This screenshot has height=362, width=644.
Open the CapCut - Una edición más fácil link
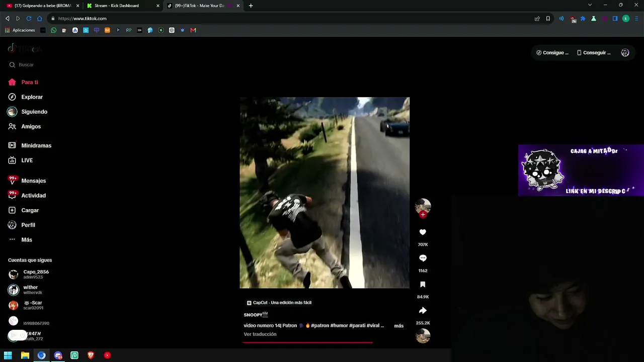point(279,303)
